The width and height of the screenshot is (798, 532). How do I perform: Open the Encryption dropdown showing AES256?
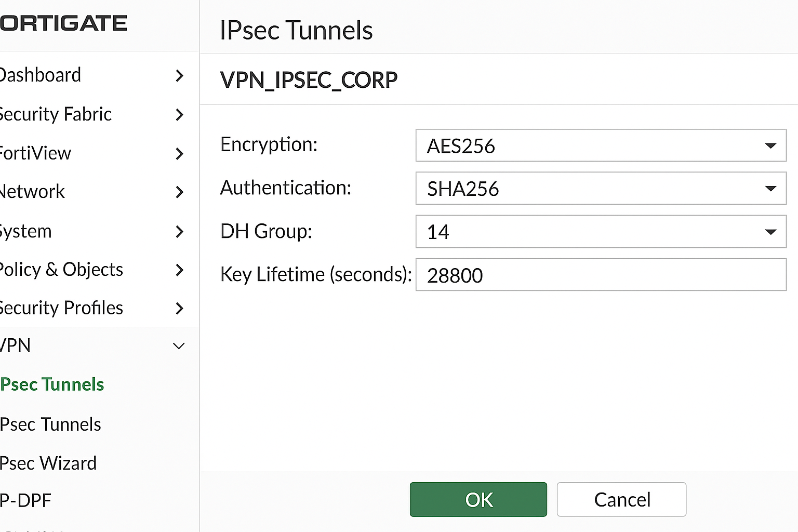coord(601,145)
